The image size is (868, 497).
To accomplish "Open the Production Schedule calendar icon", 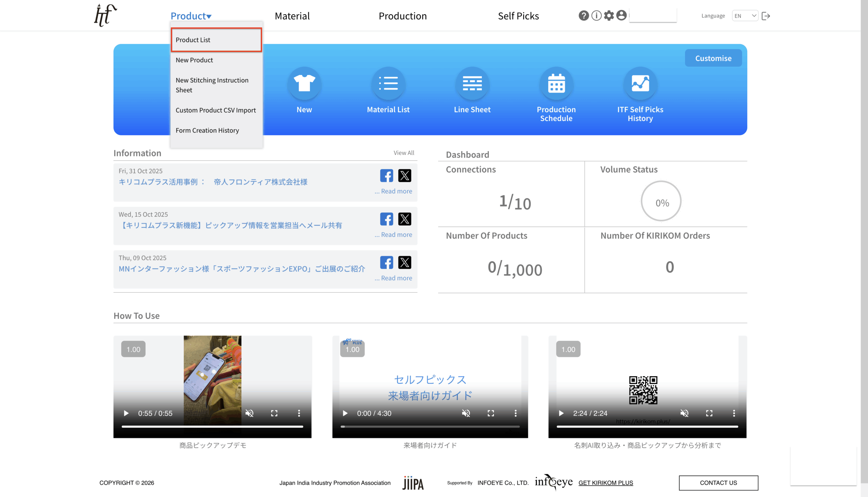I will pyautogui.click(x=556, y=84).
